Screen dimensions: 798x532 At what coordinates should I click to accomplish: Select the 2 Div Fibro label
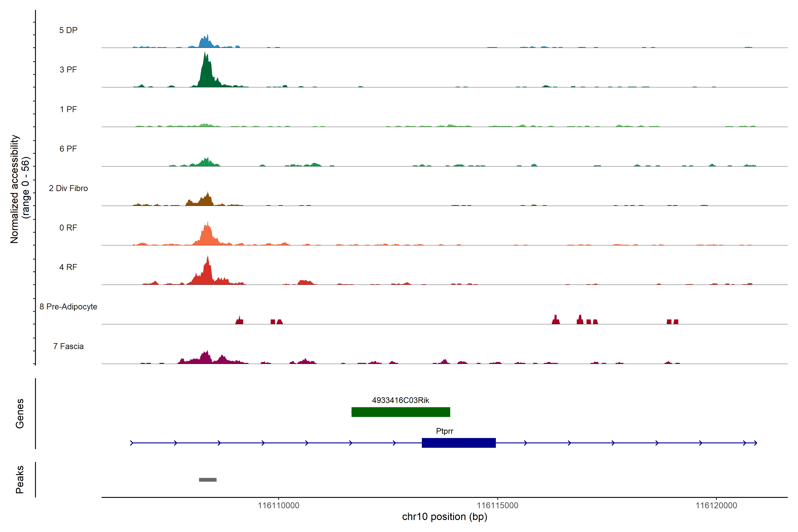tap(68, 188)
